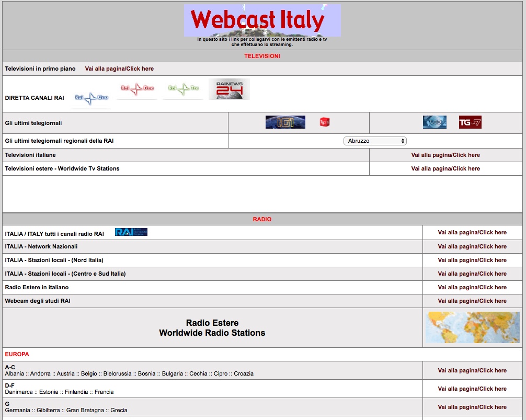Open Televisioni in primo piano link
526x420 pixels.
(119, 69)
